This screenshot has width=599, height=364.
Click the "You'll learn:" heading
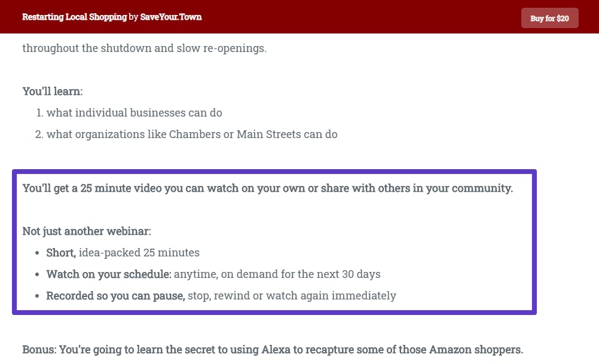coord(53,91)
